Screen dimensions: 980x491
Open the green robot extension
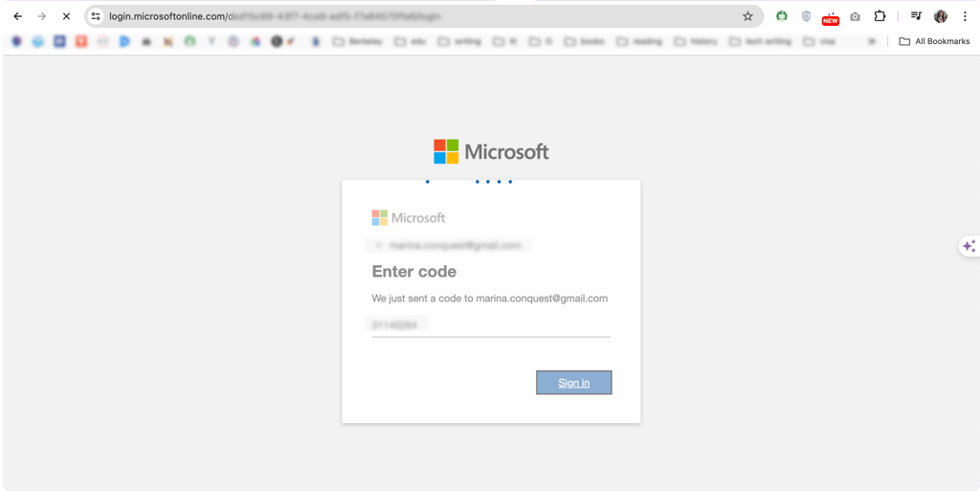pos(782,16)
